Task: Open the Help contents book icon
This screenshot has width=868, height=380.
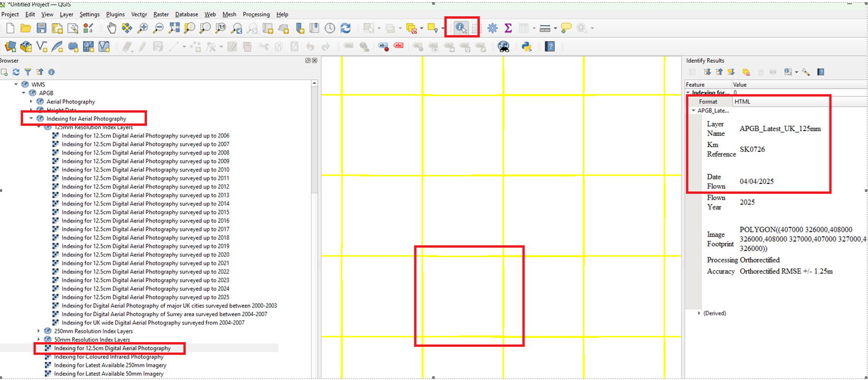Action: pos(550,47)
